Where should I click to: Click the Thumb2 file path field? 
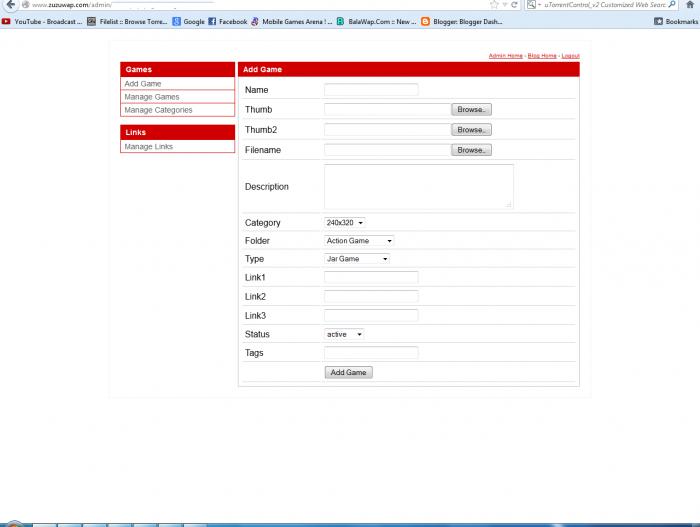[388, 130]
